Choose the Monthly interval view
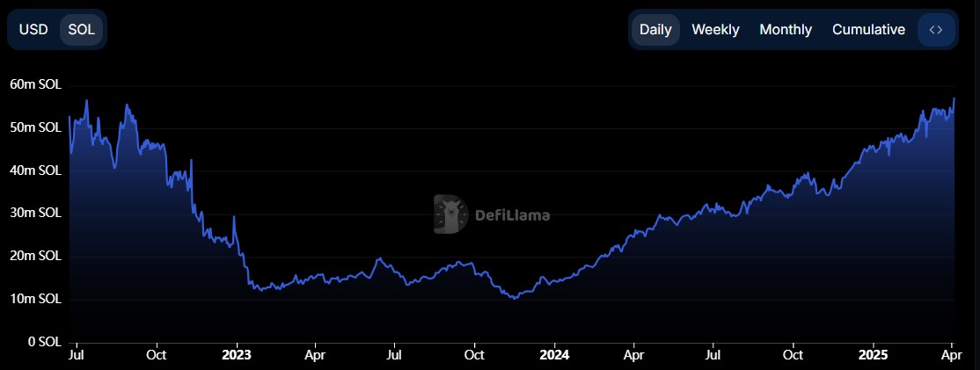 [786, 30]
